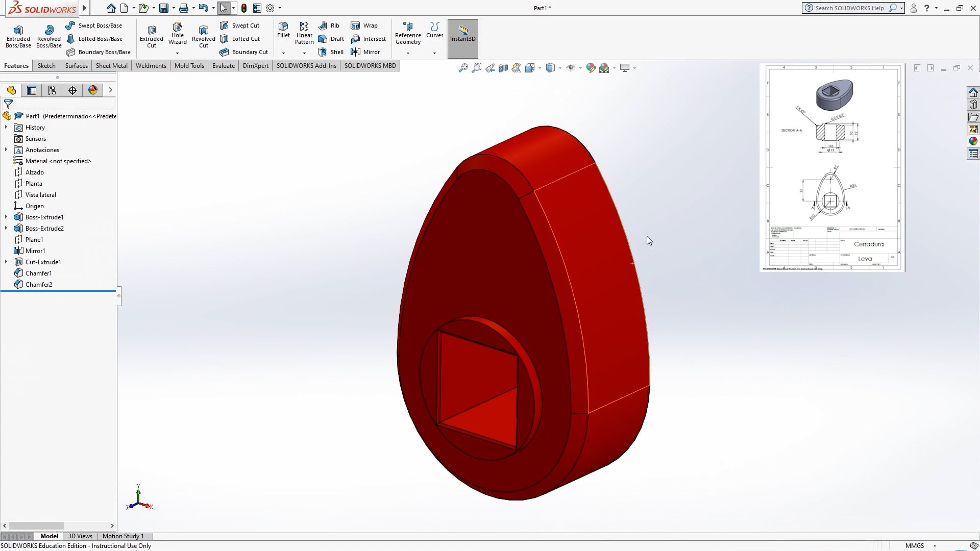Viewport: 980px width, 551px height.
Task: Expand the Cut-Extrude1 feature
Action: click(x=6, y=262)
